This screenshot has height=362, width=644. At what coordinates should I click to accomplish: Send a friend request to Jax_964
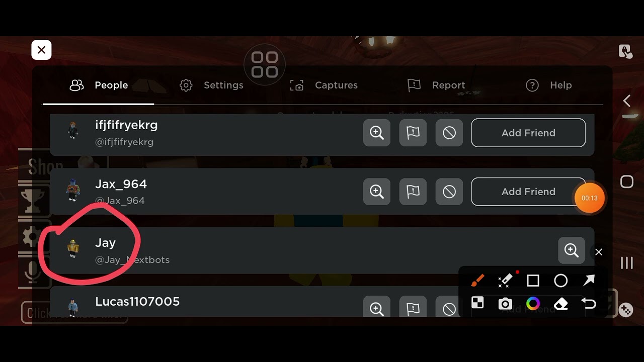528,192
